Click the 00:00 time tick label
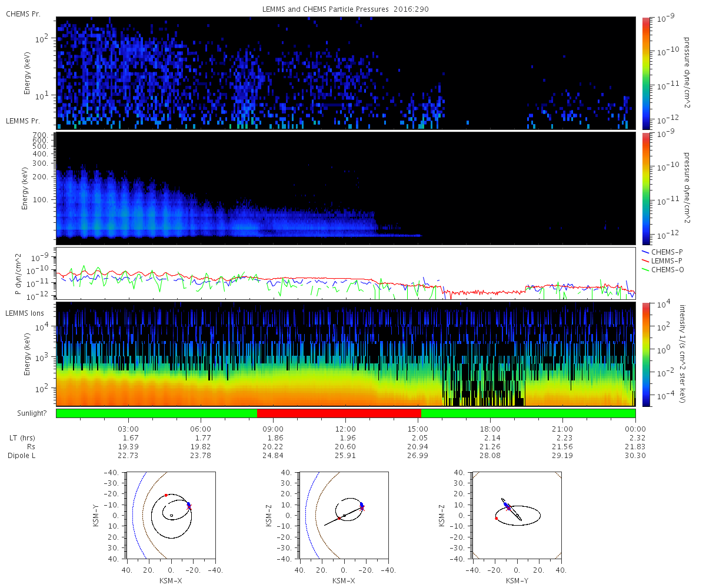 pyautogui.click(x=635, y=430)
